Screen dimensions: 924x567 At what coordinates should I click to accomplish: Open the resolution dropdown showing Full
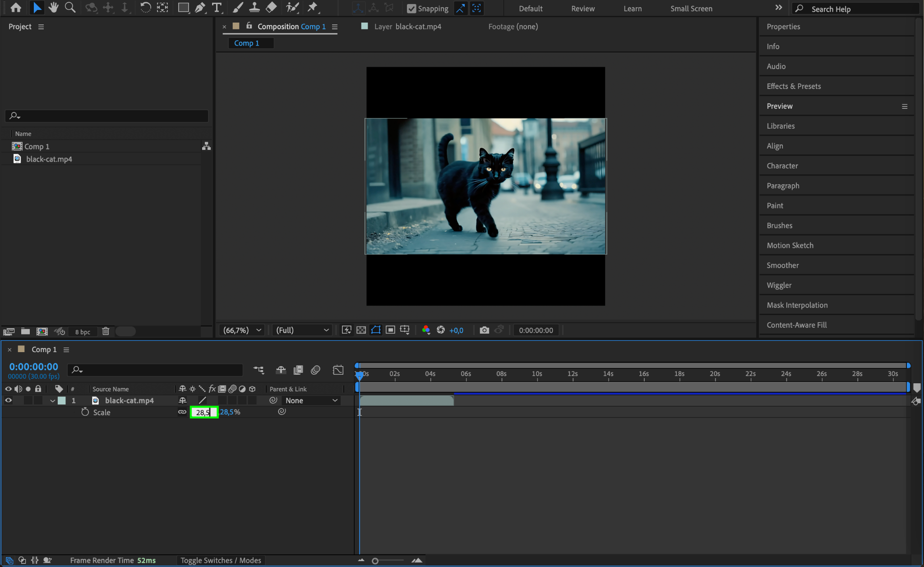click(x=302, y=330)
